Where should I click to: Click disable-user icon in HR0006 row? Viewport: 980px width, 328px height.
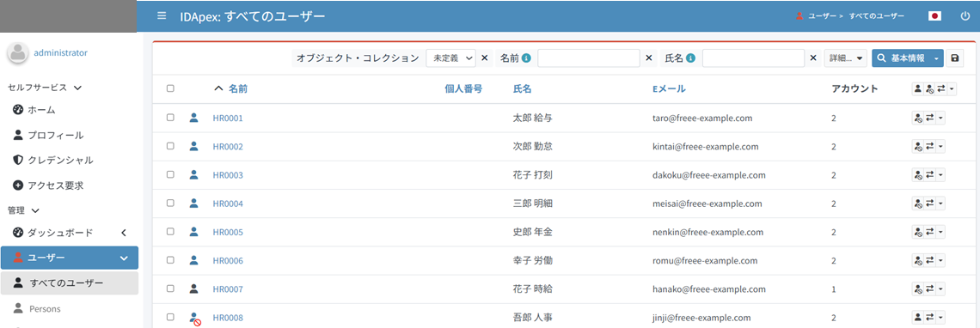(918, 260)
